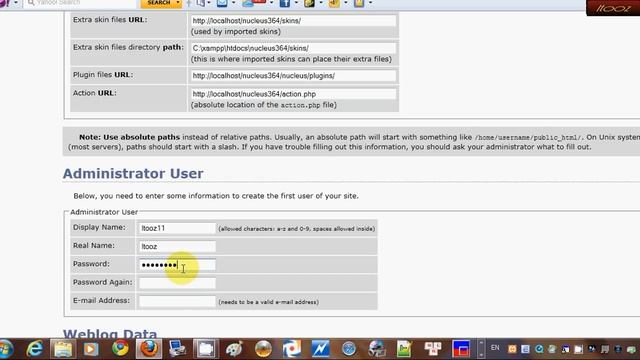The height and width of the screenshot is (360, 640).
Task: Open the paint palette app in taskbar
Action: point(234,349)
